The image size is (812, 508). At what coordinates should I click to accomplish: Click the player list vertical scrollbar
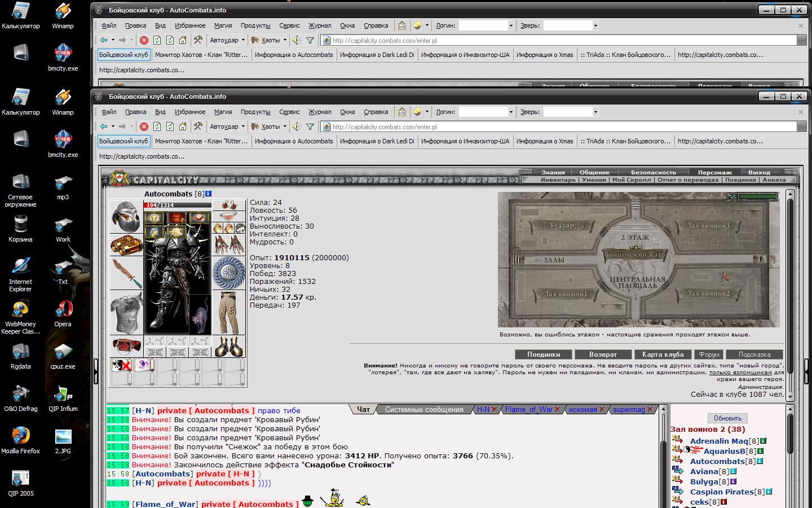[789, 456]
